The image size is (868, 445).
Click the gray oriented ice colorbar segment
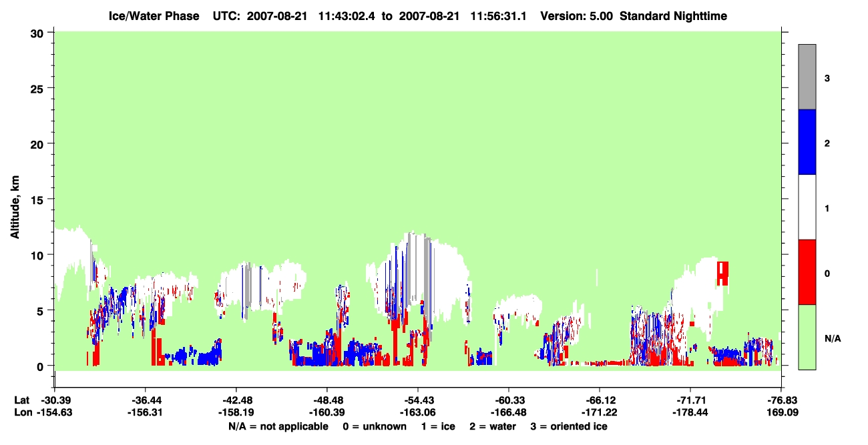pos(807,77)
